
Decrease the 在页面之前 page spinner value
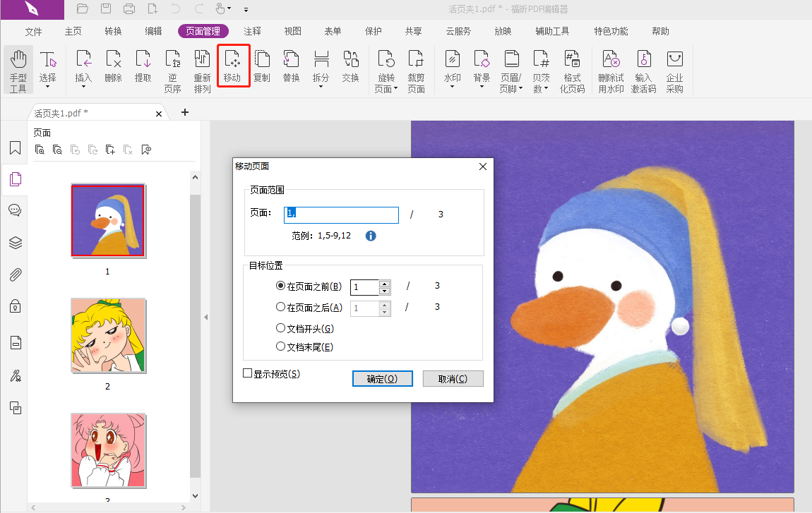click(x=384, y=291)
